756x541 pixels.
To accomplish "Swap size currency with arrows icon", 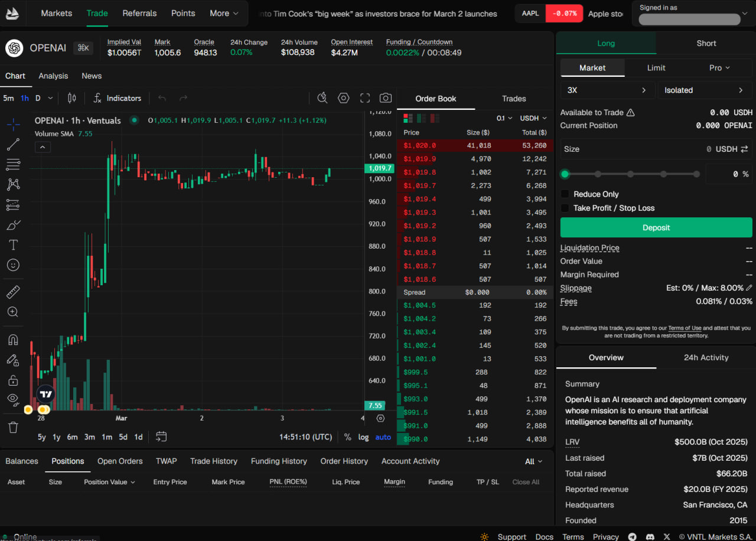I will click(x=744, y=149).
